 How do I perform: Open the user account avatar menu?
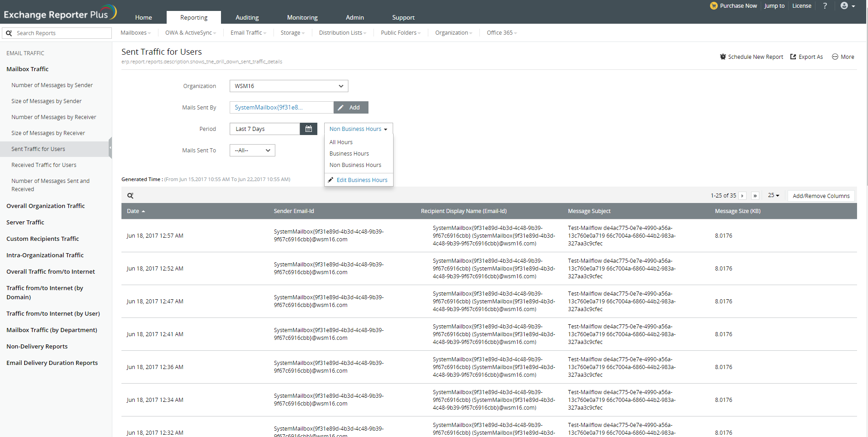point(847,6)
